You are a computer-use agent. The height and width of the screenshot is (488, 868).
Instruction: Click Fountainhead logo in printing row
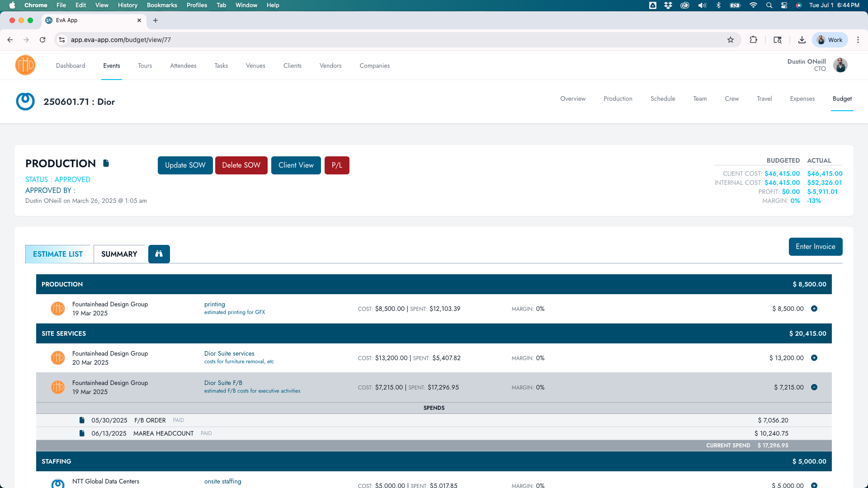[x=58, y=309]
